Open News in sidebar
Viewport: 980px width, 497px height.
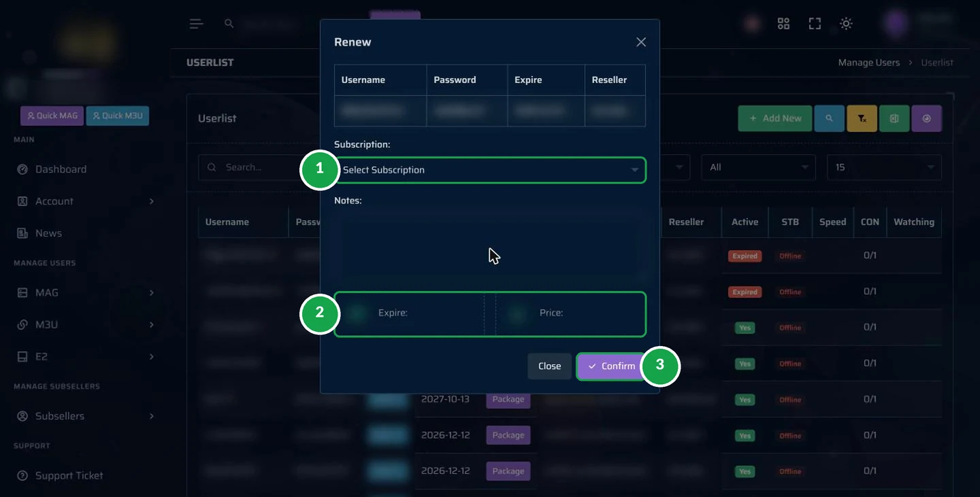[48, 233]
